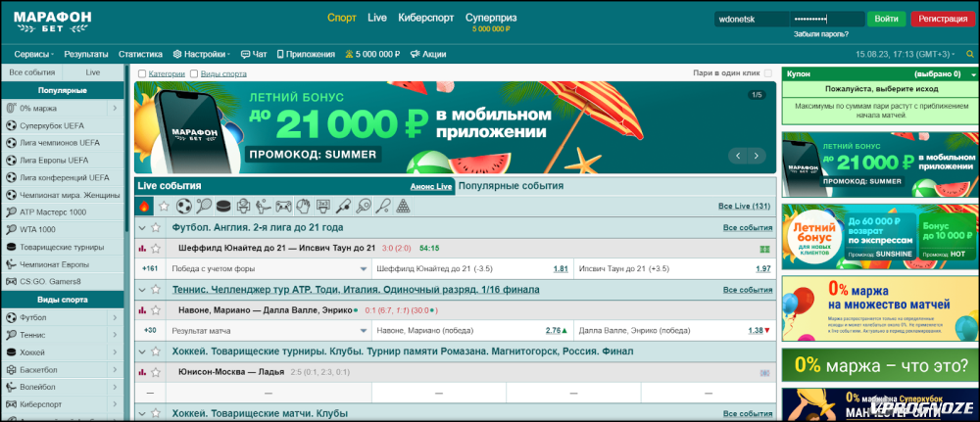
Task: Filter live events by gamepad esports icon
Action: pos(284,206)
